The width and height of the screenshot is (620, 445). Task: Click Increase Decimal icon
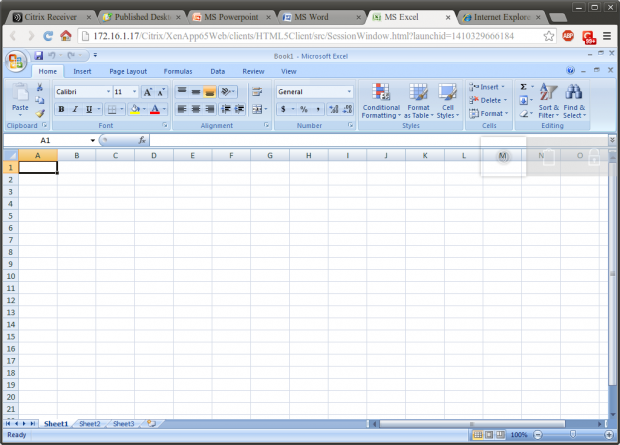[334, 109]
